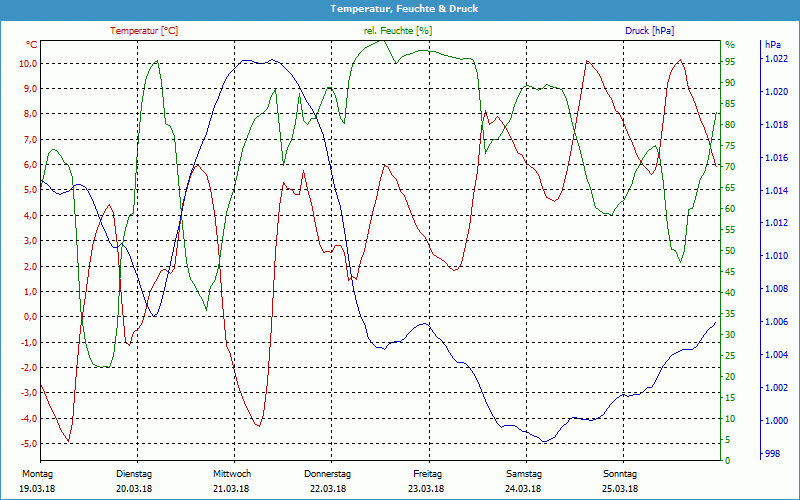Click the chart title 'Temperatur, Feuchte & Druck'
Viewport: 800px width, 500px height.
pyautogui.click(x=404, y=9)
